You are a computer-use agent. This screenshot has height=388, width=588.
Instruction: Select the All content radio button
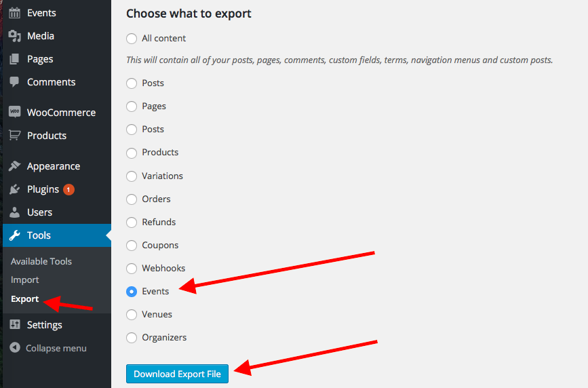pyautogui.click(x=132, y=39)
